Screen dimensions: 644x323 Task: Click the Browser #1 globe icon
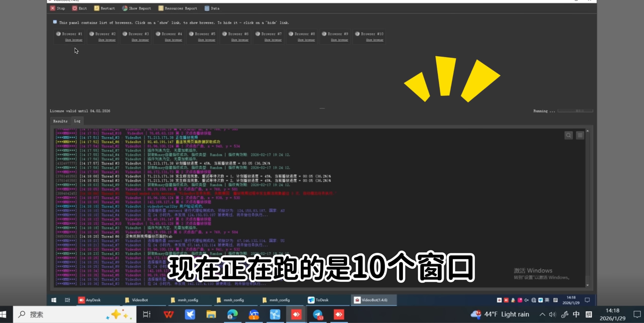[59, 34]
